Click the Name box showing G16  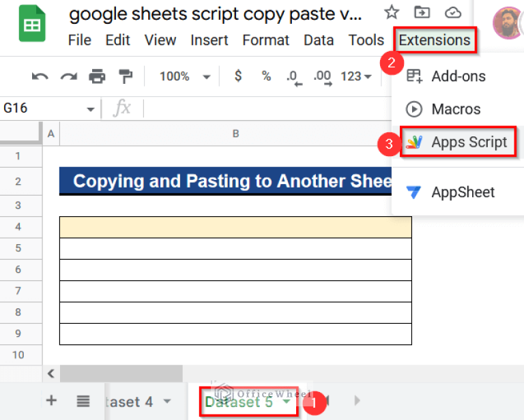[x=44, y=108]
